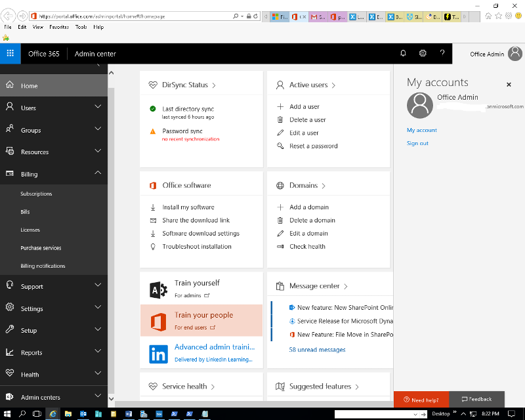525x420 pixels.
Task: Go to Home in the sidebar
Action: (x=54, y=85)
